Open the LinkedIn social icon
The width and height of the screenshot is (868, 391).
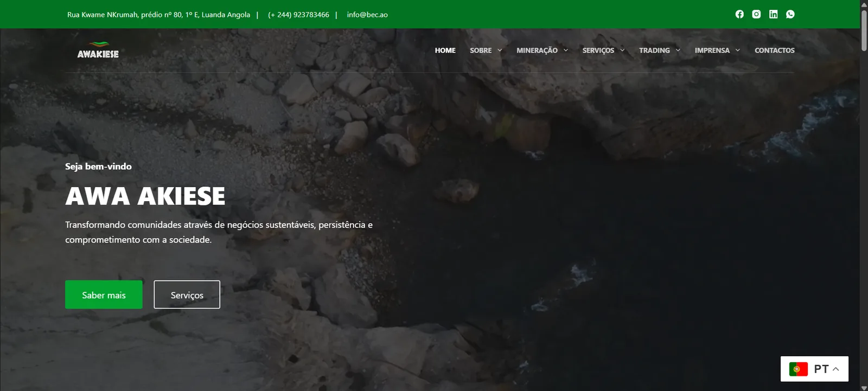pyautogui.click(x=773, y=14)
